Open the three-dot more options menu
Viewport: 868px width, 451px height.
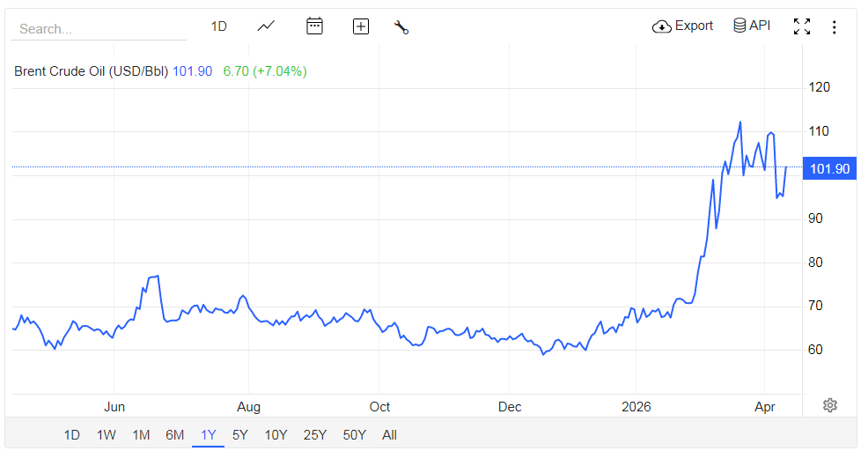coord(834,26)
